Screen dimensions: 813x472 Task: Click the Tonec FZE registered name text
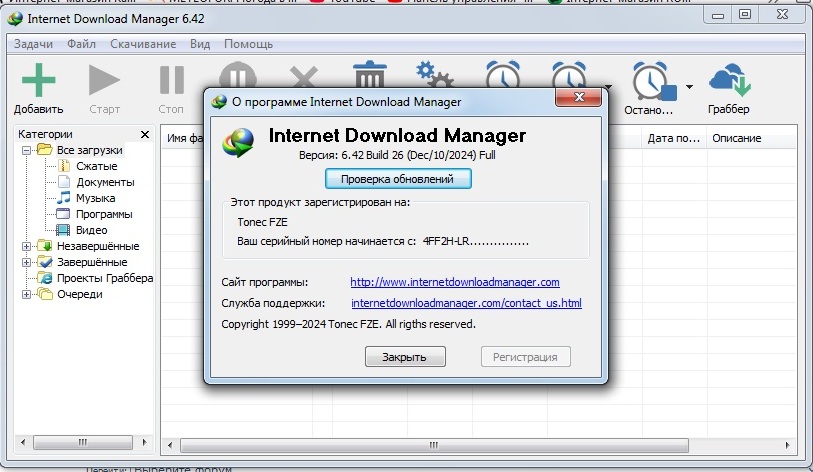pyautogui.click(x=262, y=222)
